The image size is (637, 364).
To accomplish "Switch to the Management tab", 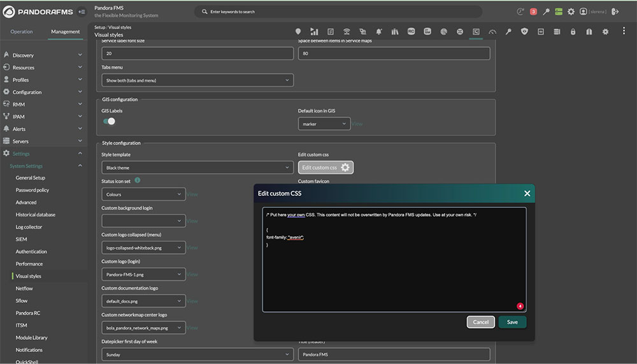I will point(66,31).
